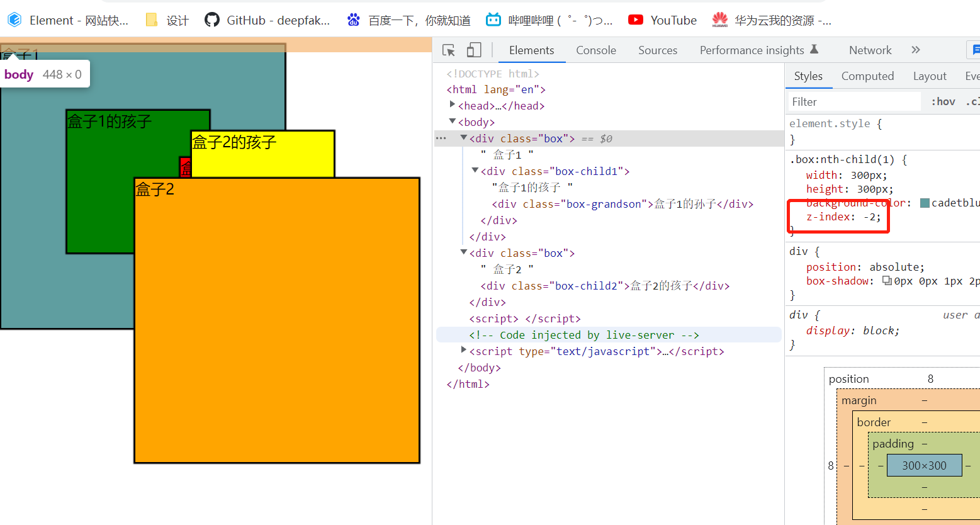Show more DevTools tabs via chevrons
Viewport: 980px width, 525px height.
[x=916, y=50]
